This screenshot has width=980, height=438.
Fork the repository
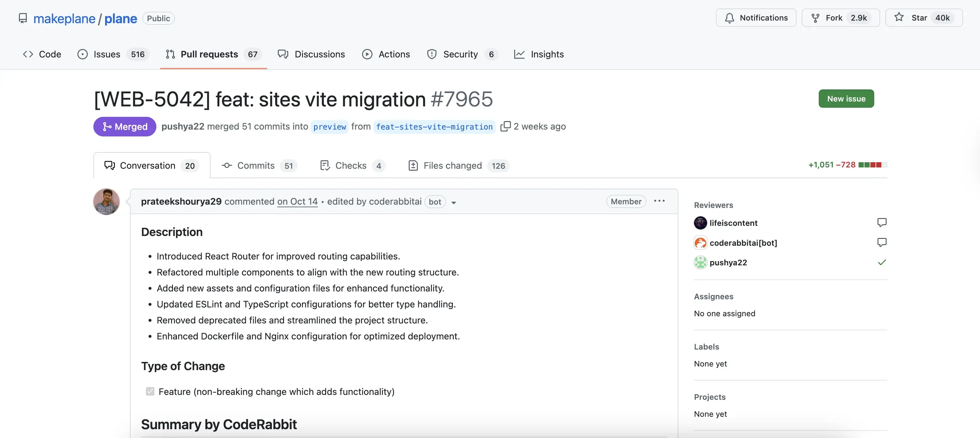point(840,18)
